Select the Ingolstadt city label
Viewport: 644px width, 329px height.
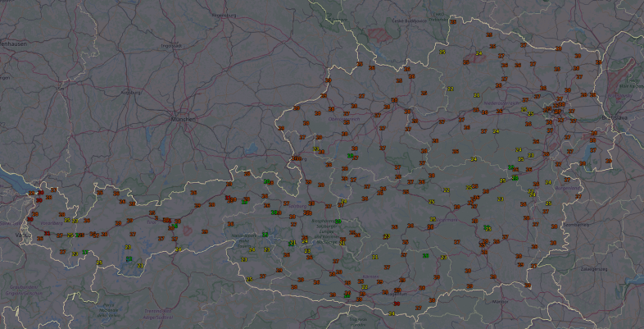pos(170,46)
